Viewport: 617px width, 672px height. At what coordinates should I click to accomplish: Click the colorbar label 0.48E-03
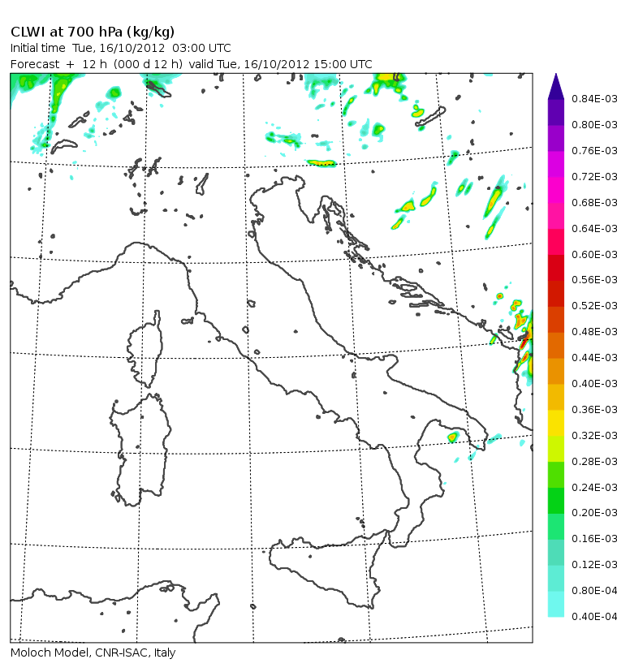tap(594, 332)
